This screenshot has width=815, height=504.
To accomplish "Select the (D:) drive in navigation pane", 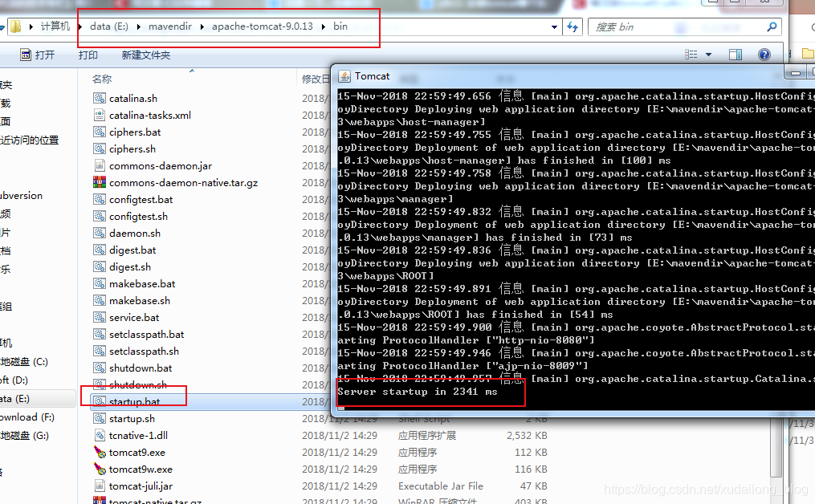I will click(14, 380).
